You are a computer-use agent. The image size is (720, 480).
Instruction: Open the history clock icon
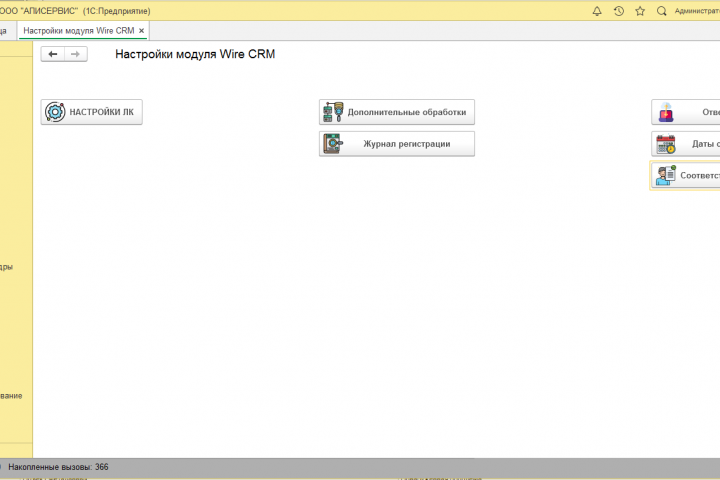(619, 11)
